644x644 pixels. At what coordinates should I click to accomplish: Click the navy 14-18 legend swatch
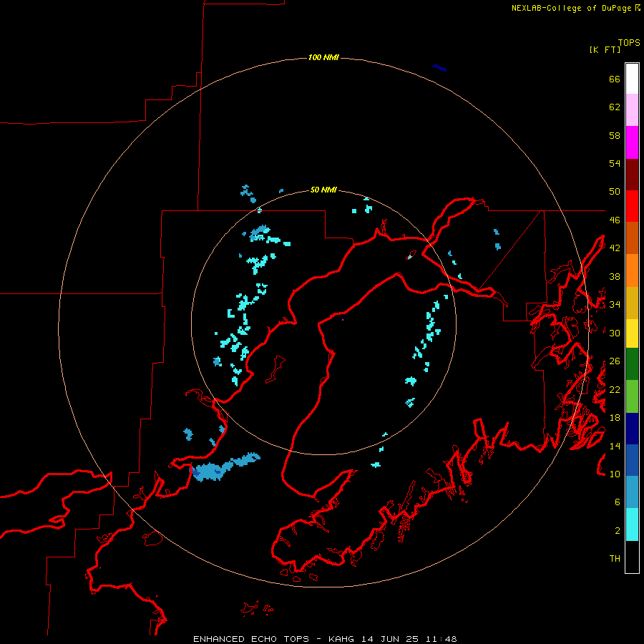click(x=632, y=429)
